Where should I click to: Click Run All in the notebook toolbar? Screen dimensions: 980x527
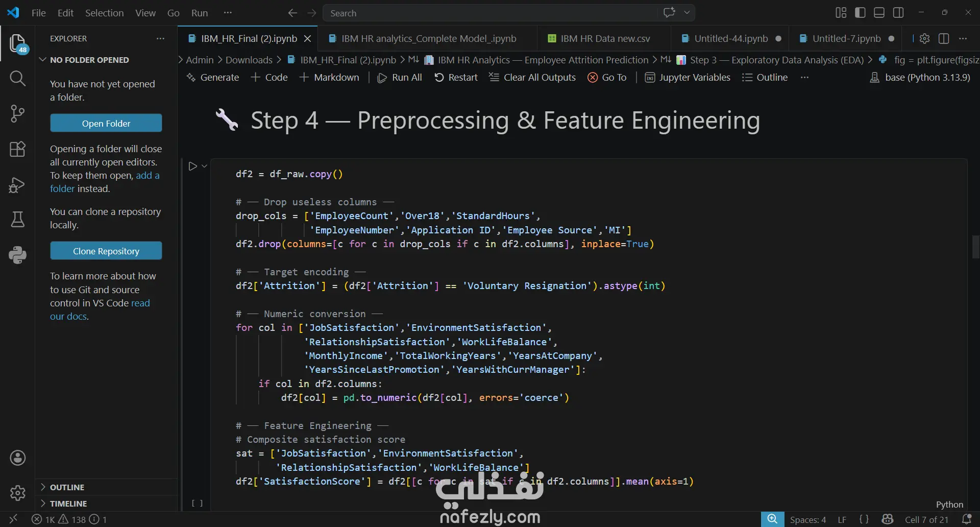[400, 77]
